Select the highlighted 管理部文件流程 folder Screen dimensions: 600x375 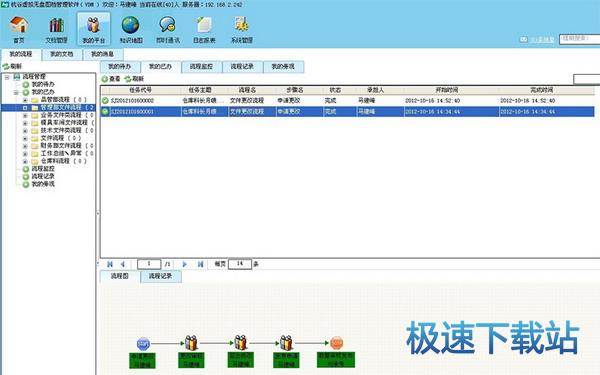click(67, 108)
